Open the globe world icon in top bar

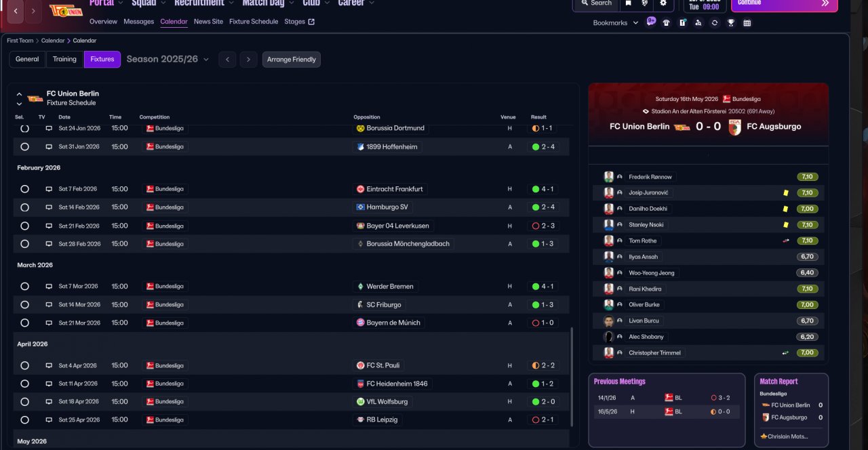click(x=645, y=3)
